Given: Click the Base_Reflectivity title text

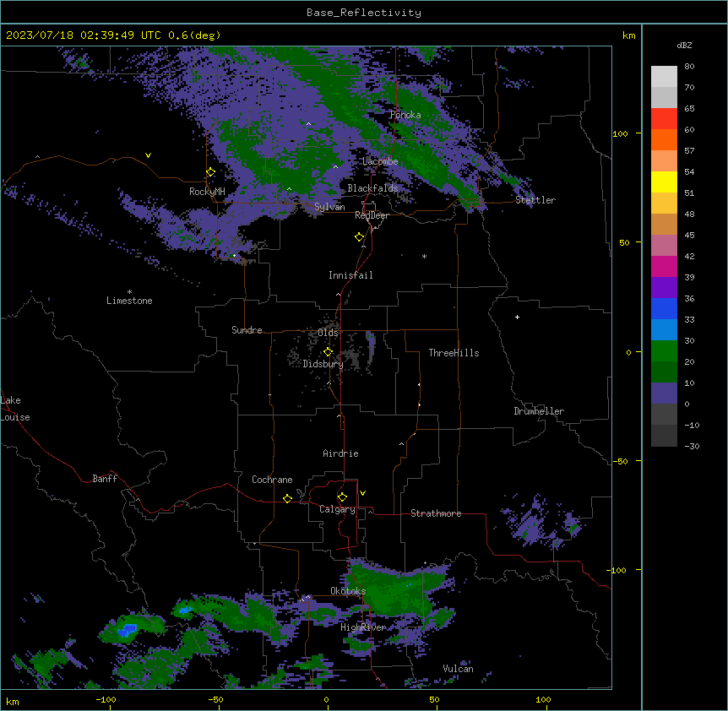Looking at the screenshot, I should [x=364, y=13].
